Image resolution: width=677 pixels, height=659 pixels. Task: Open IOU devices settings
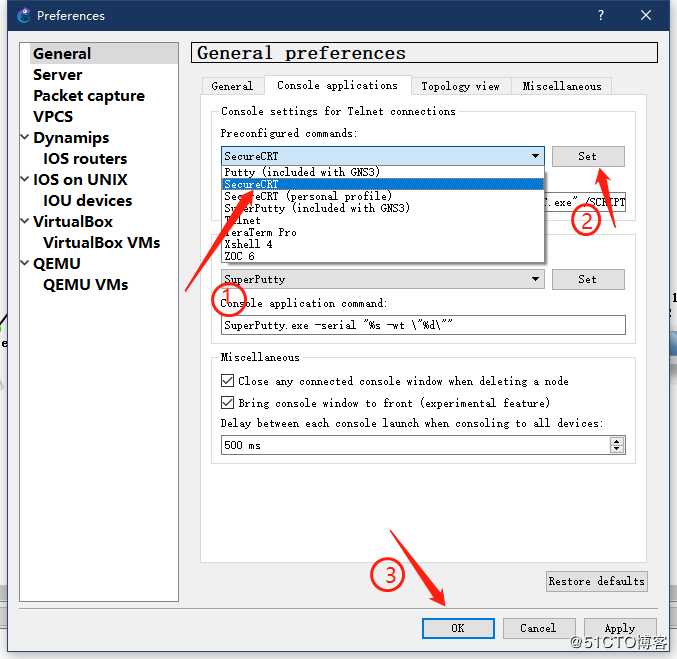[88, 200]
